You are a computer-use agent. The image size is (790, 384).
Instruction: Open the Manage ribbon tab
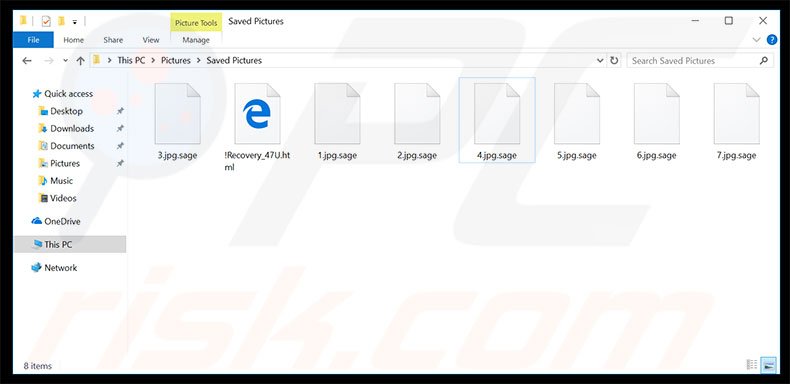pyautogui.click(x=196, y=40)
